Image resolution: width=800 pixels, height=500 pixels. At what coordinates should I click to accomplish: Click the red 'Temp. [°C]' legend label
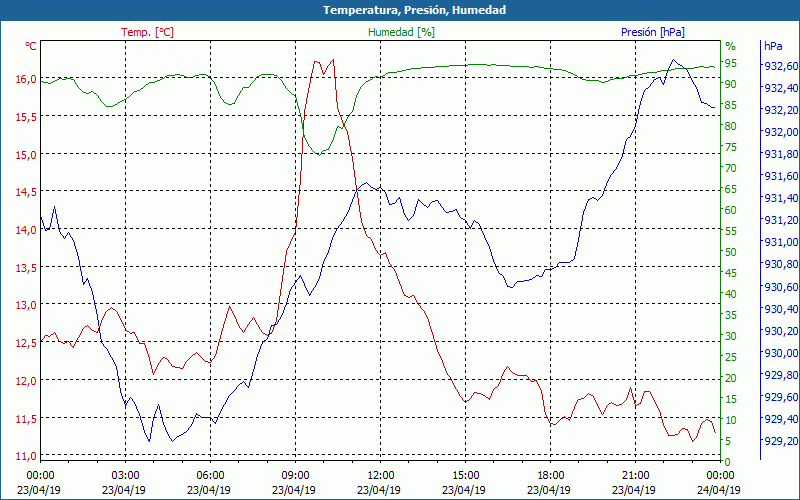coord(147,32)
